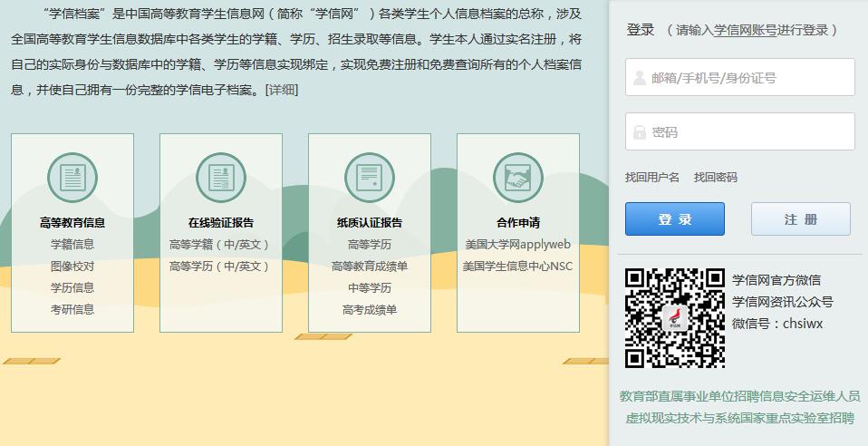Select 图像校对 under 高等教育信息
Image resolution: width=868 pixels, height=446 pixels.
72,266
